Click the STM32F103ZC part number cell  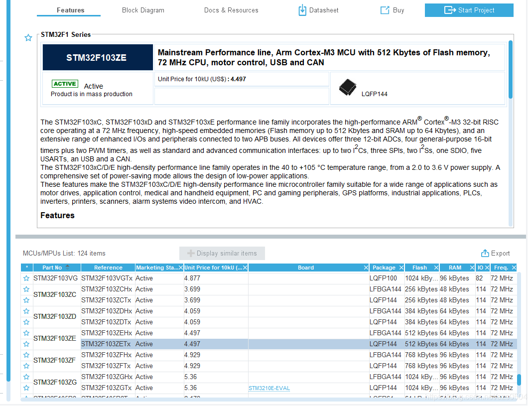pyautogui.click(x=56, y=295)
